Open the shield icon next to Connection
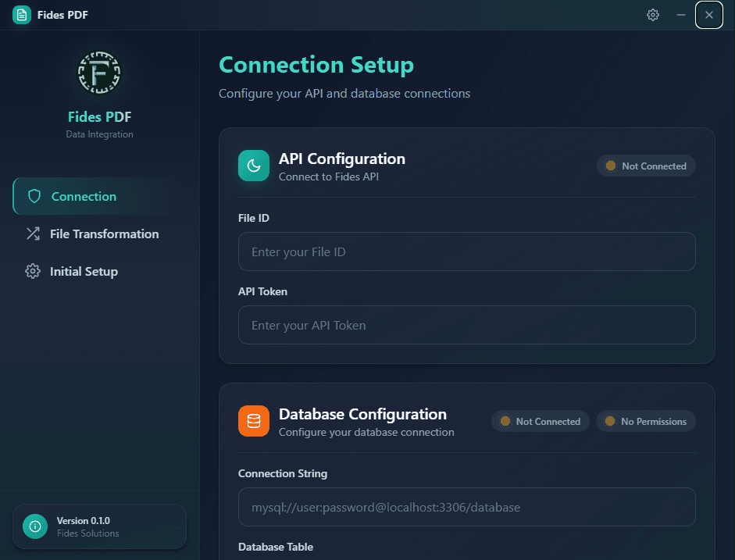Viewport: 735px width, 560px height. pyautogui.click(x=34, y=196)
